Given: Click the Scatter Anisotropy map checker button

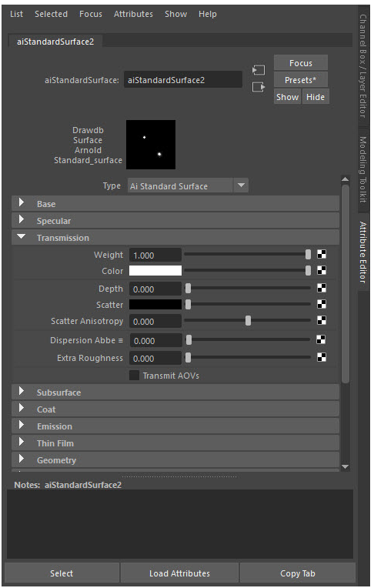Looking at the screenshot, I should pyautogui.click(x=322, y=320).
